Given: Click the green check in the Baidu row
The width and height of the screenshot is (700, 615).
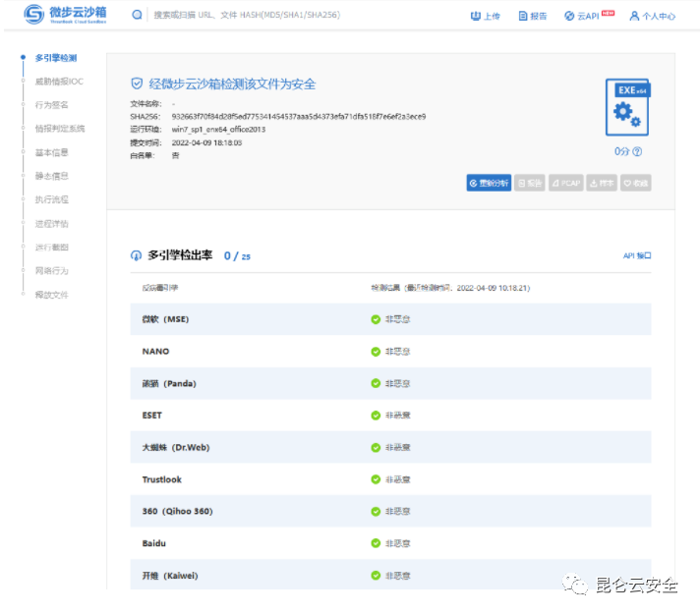Looking at the screenshot, I should pyautogui.click(x=376, y=543).
